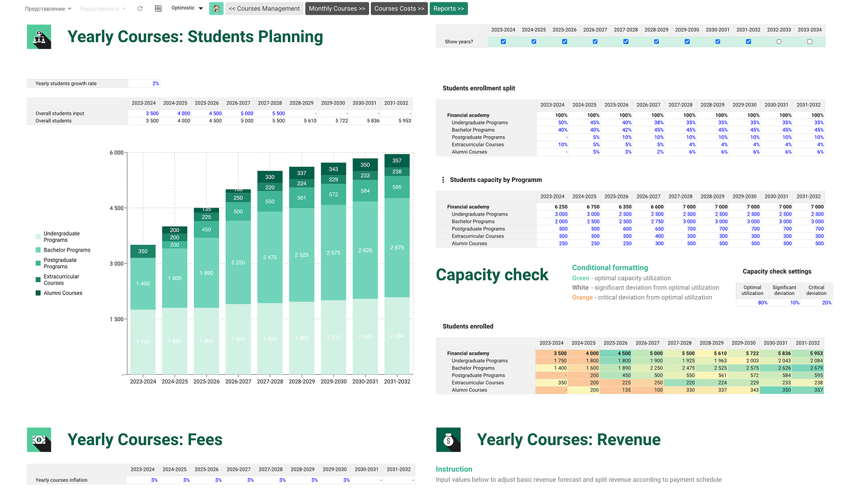
Task: Select the Optimal utilization 80% value cell
Action: pyautogui.click(x=752, y=303)
